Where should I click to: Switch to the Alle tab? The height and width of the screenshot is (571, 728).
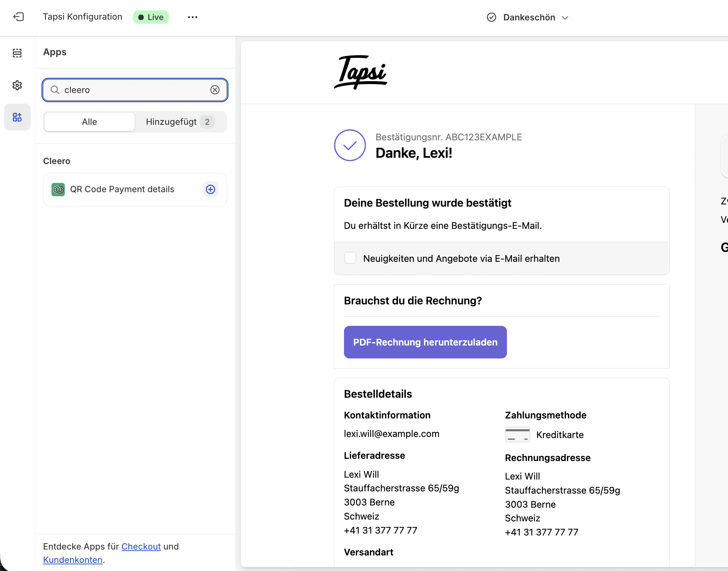[89, 122]
